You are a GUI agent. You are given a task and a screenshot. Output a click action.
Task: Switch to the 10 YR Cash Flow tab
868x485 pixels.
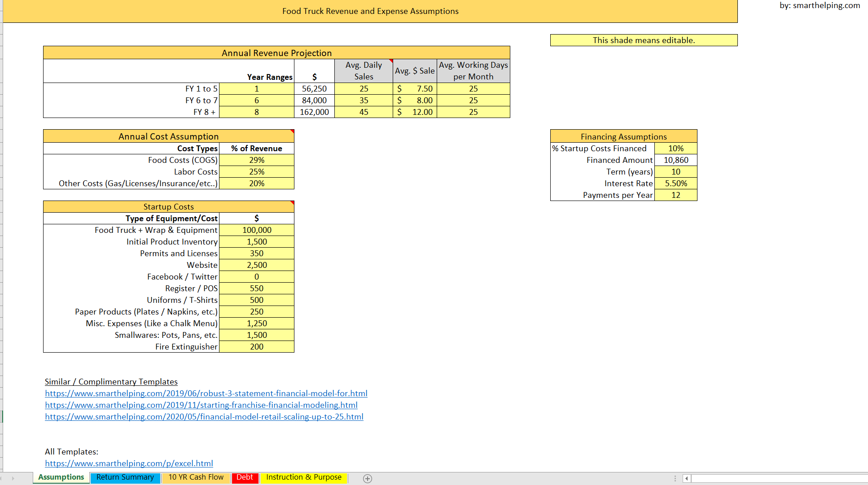click(x=196, y=477)
